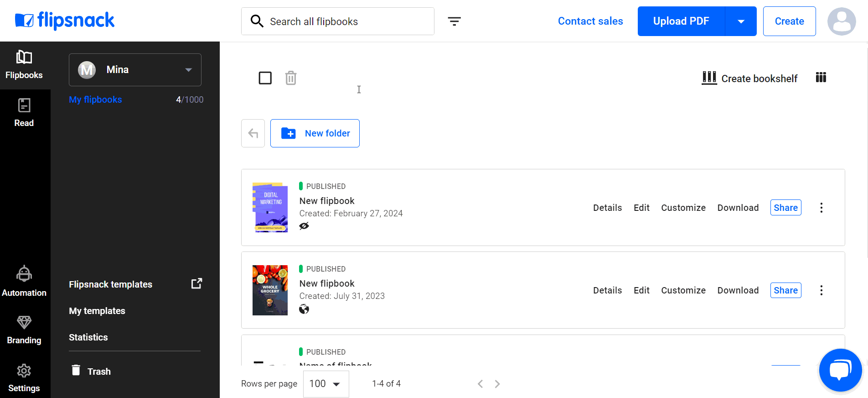The width and height of the screenshot is (868, 398).
Task: Click the '1-4 of 4' pagination text
Action: (386, 384)
